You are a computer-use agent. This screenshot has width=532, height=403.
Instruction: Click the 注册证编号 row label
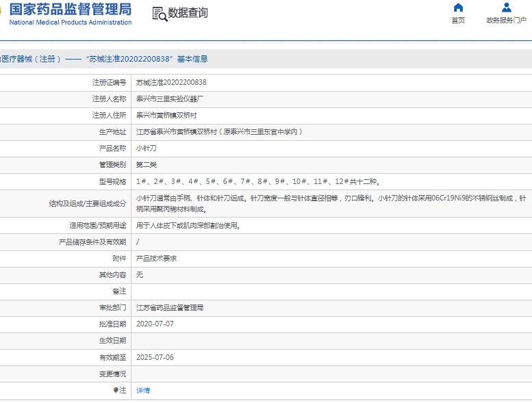(109, 82)
